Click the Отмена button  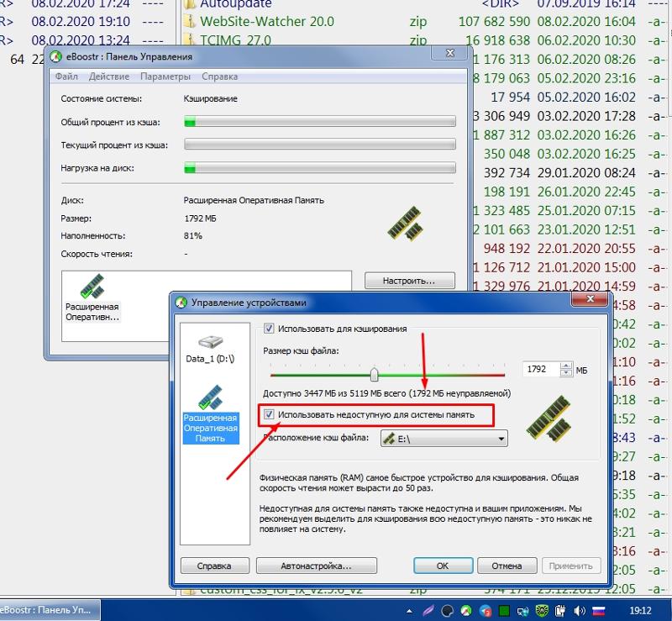(x=507, y=566)
